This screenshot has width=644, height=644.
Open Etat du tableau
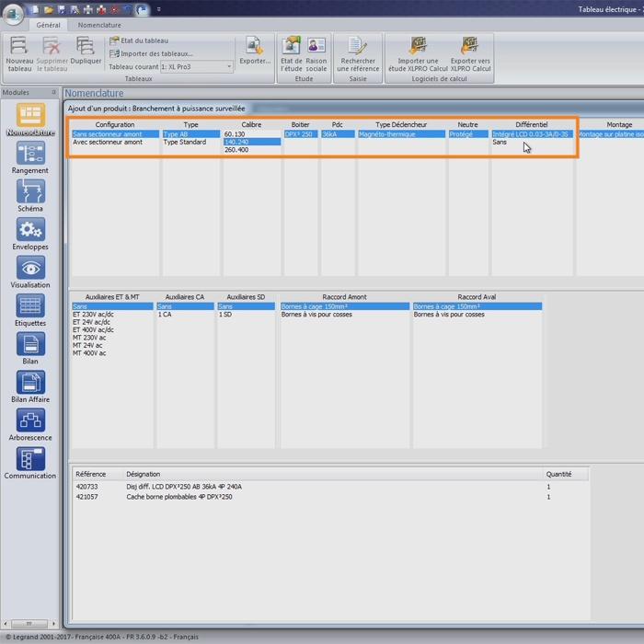tap(139, 40)
